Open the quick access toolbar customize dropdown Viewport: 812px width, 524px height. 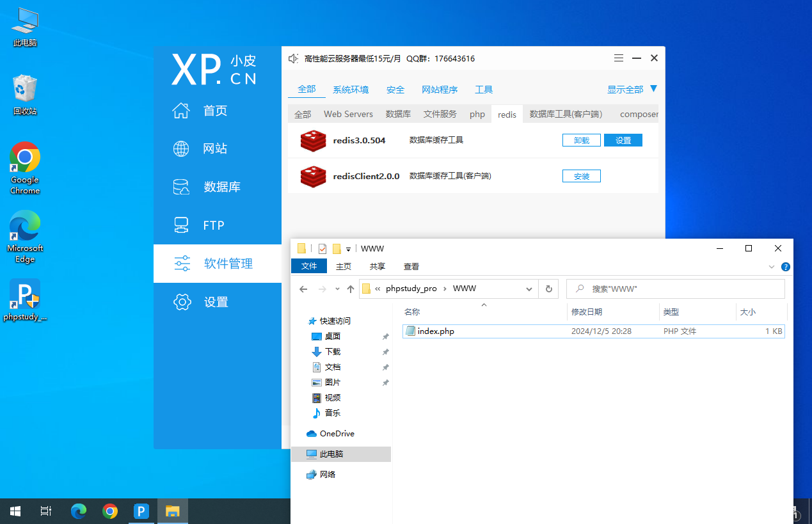349,249
